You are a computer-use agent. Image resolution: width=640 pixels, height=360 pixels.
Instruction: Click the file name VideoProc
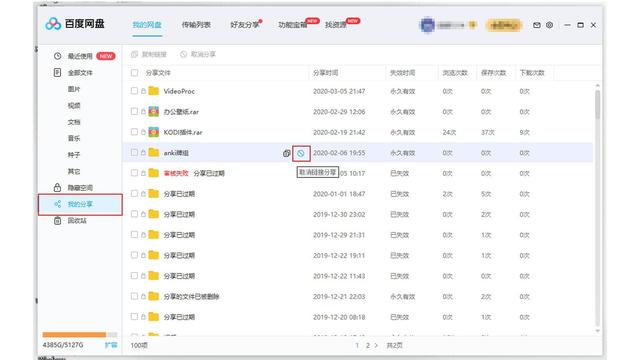(x=179, y=91)
